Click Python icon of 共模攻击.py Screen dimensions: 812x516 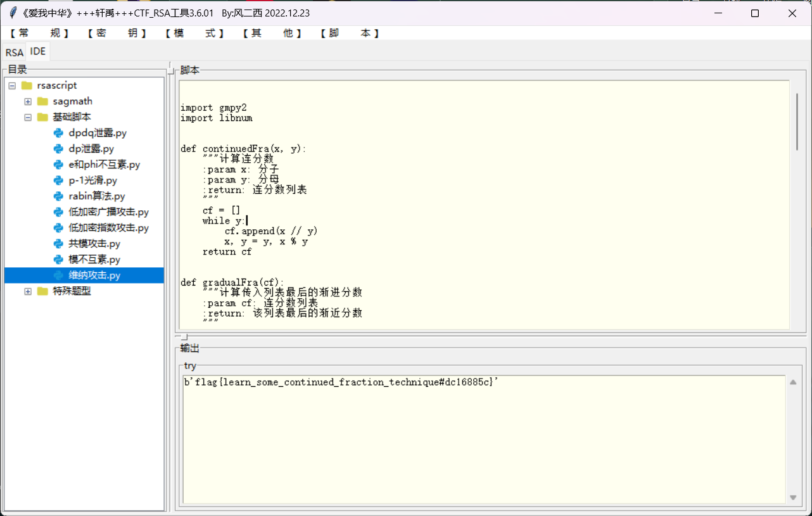pos(58,244)
